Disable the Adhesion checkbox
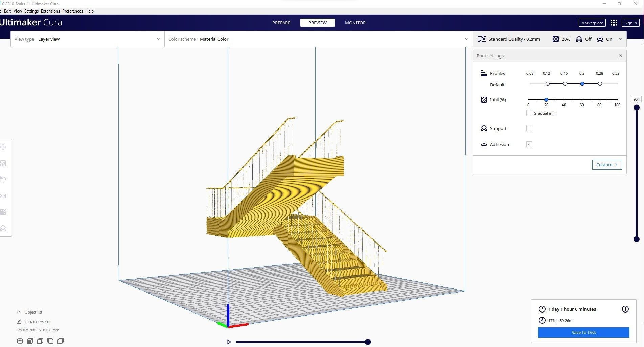The image size is (644, 347). click(529, 144)
